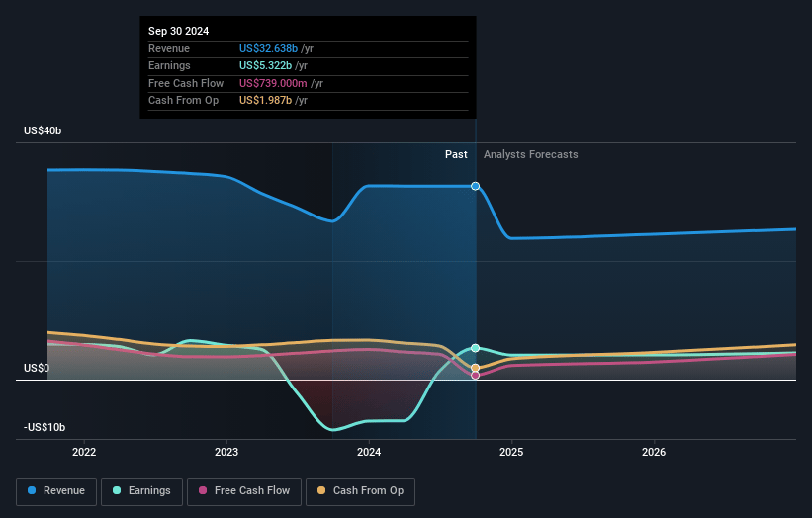The height and width of the screenshot is (518, 812).
Task: Click the US$739.000m free cash flow value
Action: tap(273, 83)
